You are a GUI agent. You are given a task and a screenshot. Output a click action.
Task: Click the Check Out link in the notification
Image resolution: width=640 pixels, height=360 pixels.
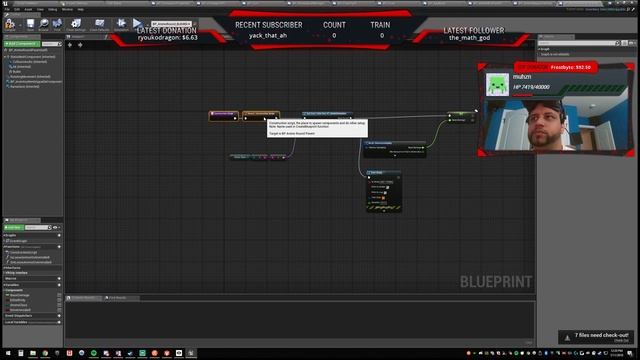[x=621, y=340]
